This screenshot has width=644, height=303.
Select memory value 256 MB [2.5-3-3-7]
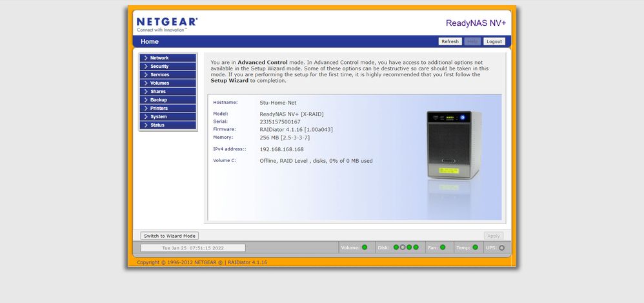285,138
